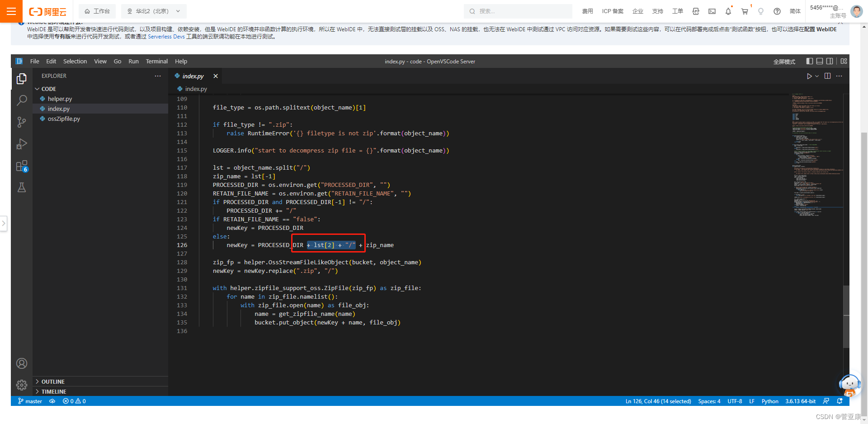
Task: Change Python language mode in status bar
Action: (769, 401)
